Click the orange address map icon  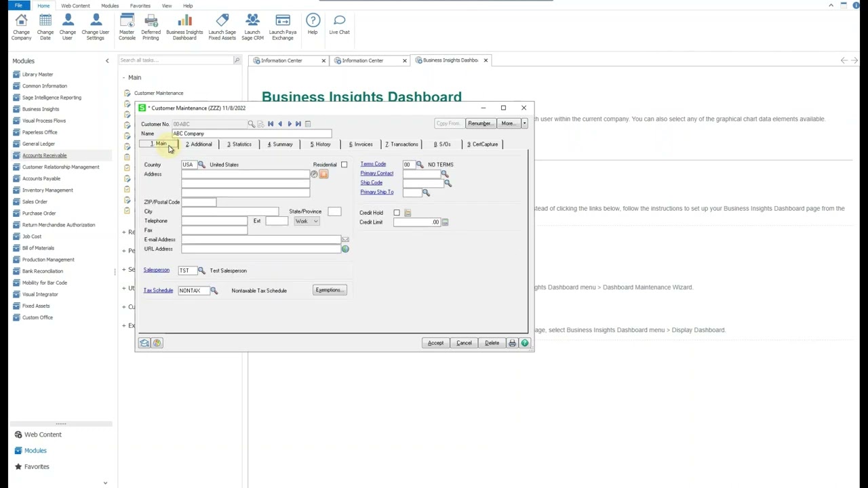coord(324,174)
